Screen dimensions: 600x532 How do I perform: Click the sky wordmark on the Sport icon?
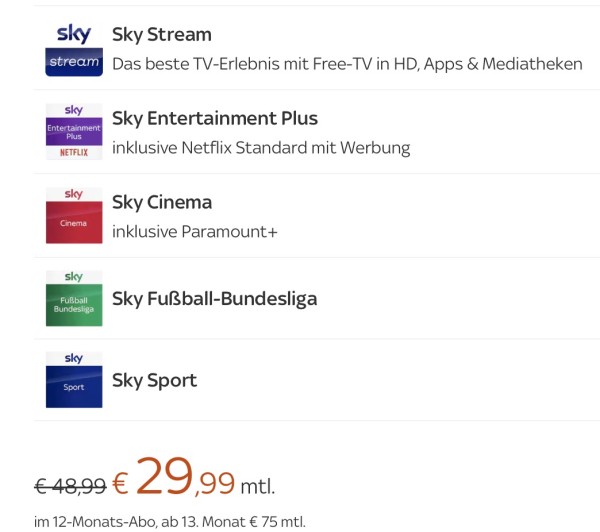pyautogui.click(x=74, y=358)
